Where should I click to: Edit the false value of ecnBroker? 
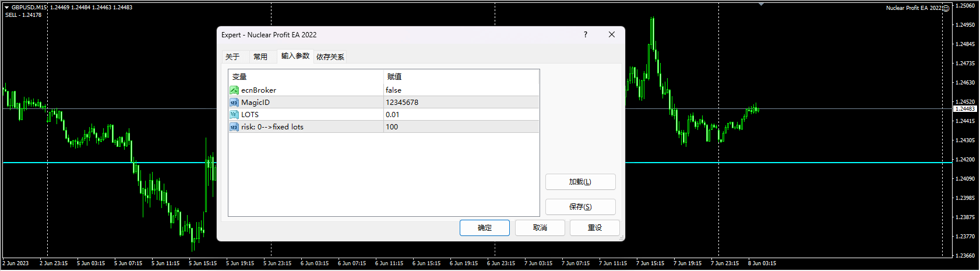461,90
